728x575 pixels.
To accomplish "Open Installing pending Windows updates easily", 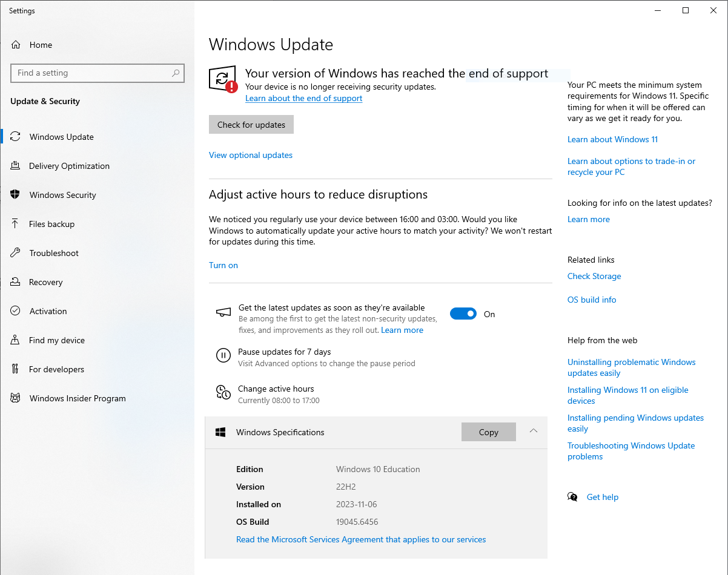I will click(x=635, y=423).
